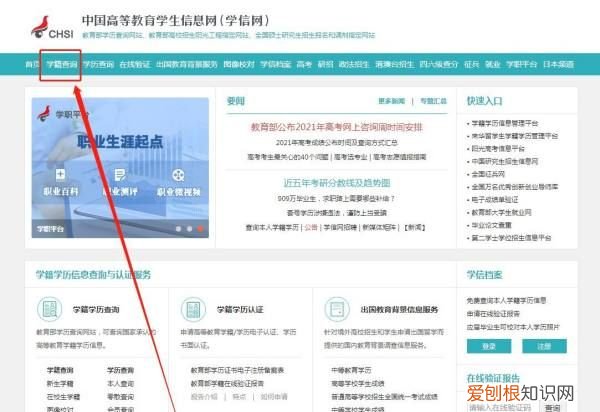Viewport: 600px width, 412px height.
Task: Open 2021年高考成绩公布时间及查询方式汇总 news
Action: [x=337, y=143]
